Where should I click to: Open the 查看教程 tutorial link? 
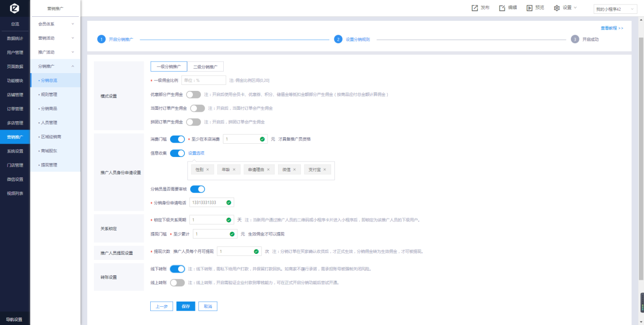click(612, 28)
